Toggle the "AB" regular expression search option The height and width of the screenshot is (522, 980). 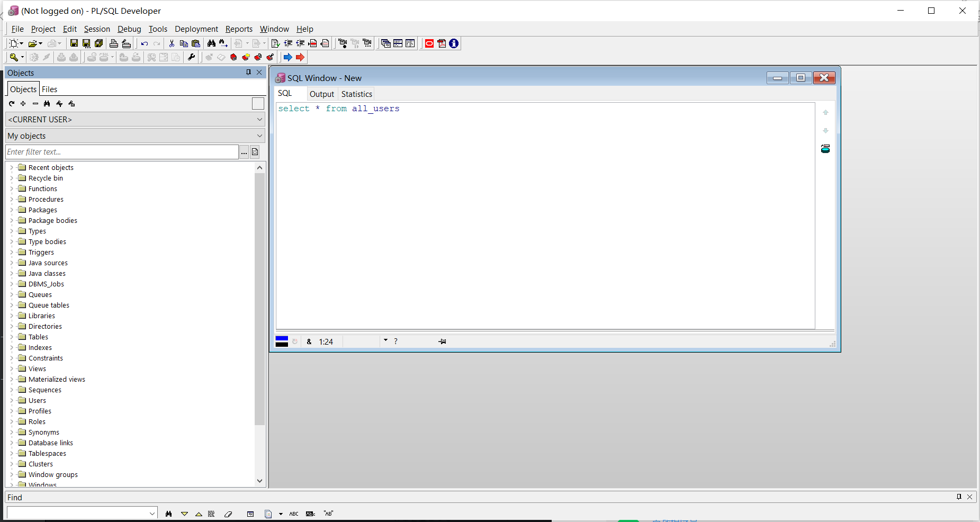(328, 514)
